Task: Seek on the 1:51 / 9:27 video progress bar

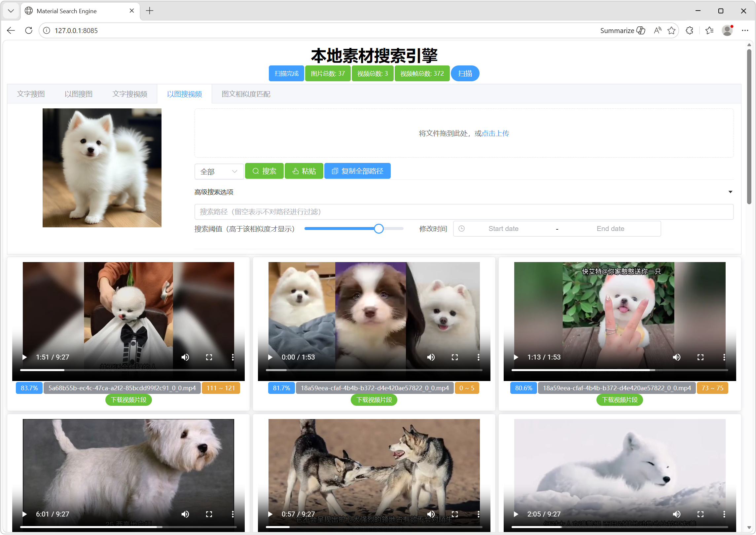Action: pyautogui.click(x=128, y=370)
